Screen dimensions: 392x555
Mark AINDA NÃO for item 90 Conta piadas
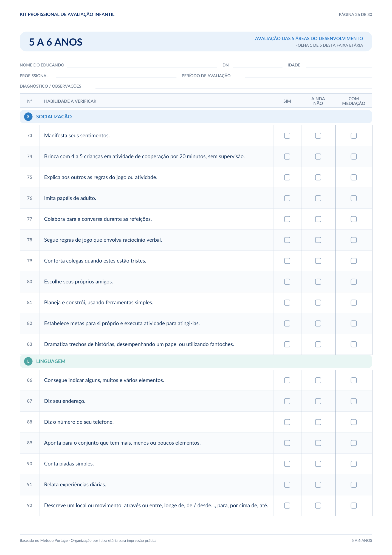click(318, 464)
